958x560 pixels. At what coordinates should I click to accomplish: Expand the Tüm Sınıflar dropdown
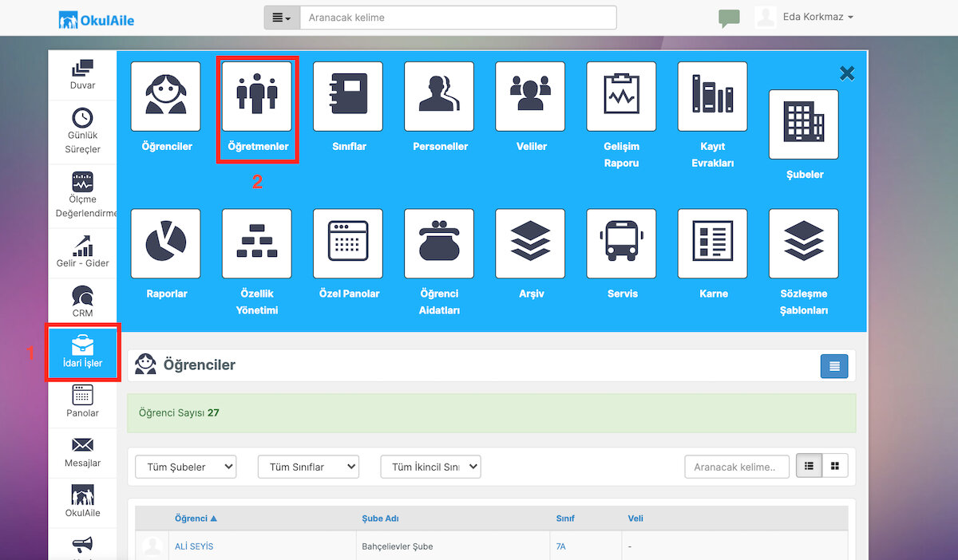[x=308, y=467]
